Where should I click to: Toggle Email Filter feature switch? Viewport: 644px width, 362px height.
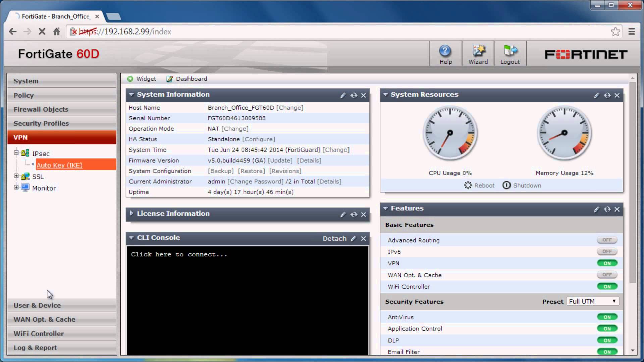coord(607,352)
